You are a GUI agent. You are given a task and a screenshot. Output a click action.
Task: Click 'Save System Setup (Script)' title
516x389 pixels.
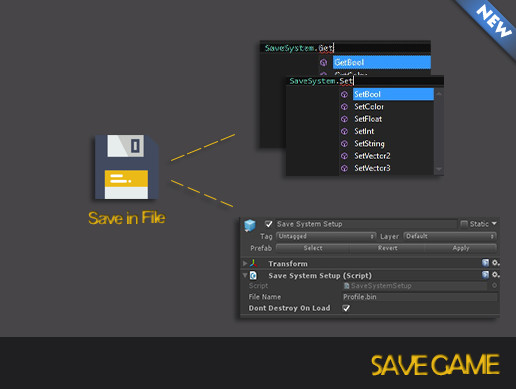320,276
